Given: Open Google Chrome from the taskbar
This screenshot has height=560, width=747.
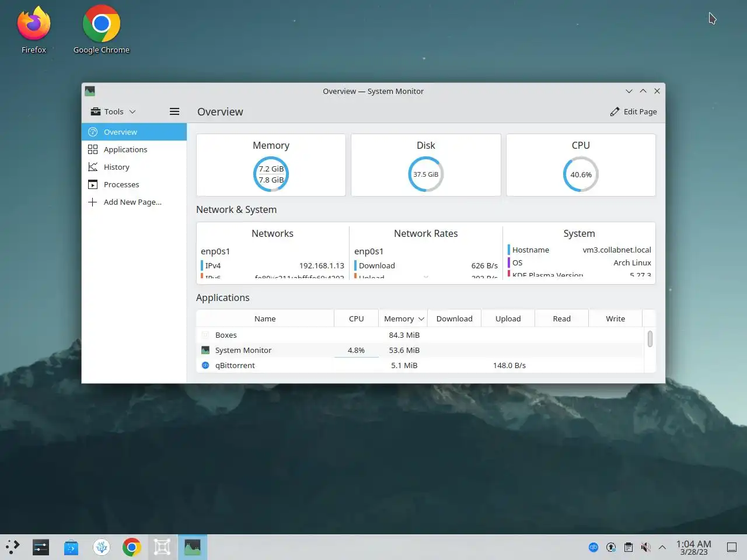Looking at the screenshot, I should [132, 547].
